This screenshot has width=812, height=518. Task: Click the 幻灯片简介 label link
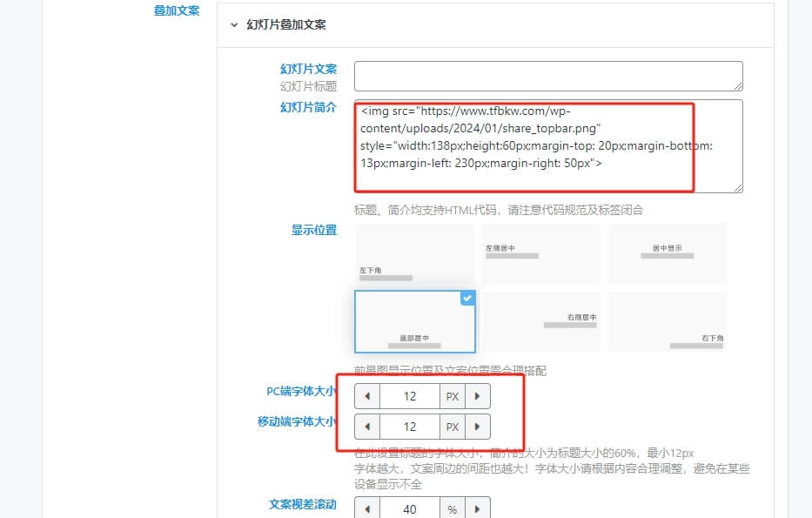(x=309, y=107)
